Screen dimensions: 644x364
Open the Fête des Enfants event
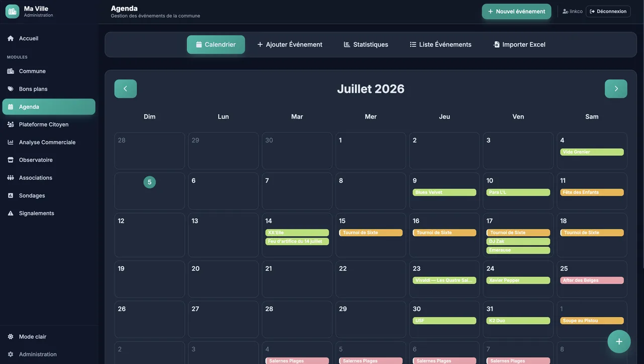tap(592, 192)
